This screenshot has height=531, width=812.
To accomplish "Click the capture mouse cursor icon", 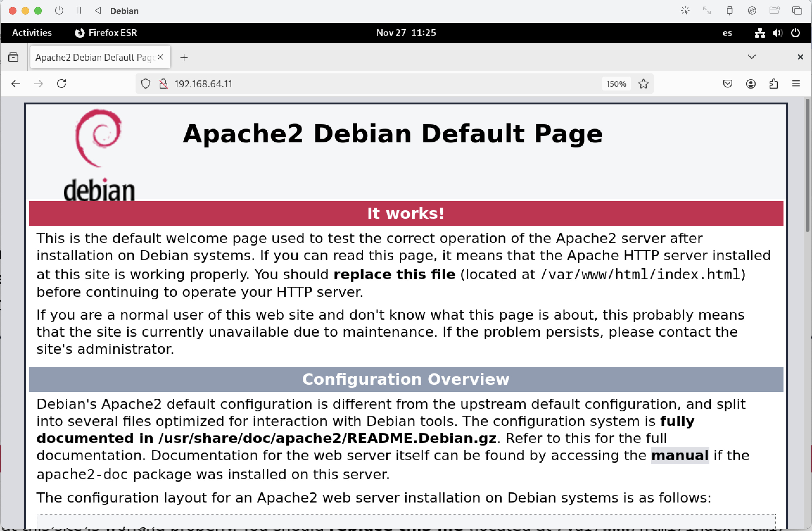I will (685, 10).
